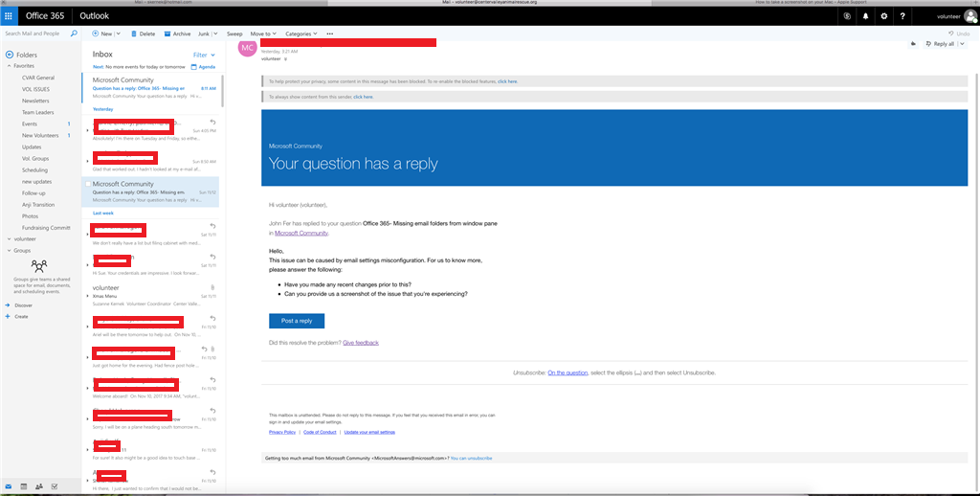Click More commands ellipsis in toolbar
This screenshot has width=980, height=496.
point(330,34)
